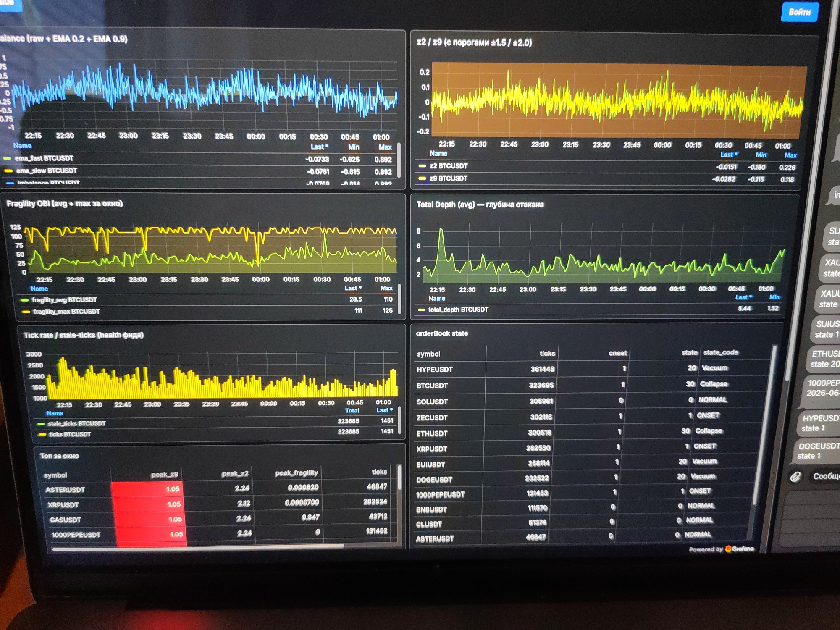The image size is (840, 630).
Task: Click the color marker beside total_depth BTCUSDT
Action: click(x=421, y=310)
